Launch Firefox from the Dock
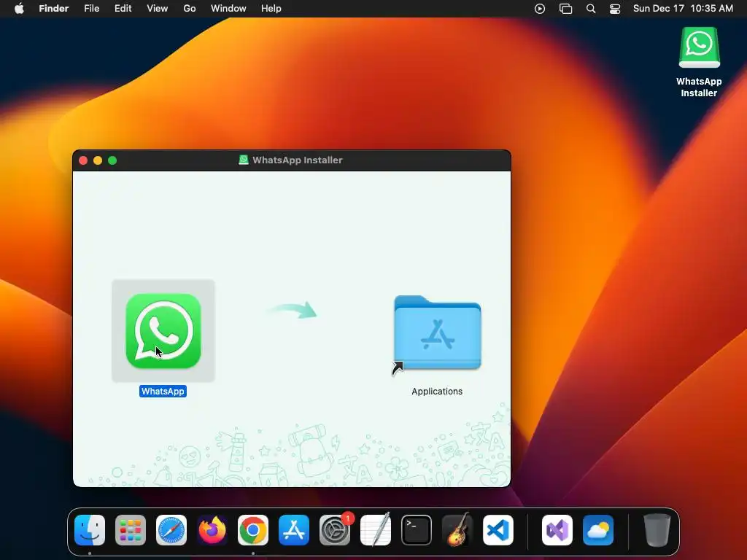The width and height of the screenshot is (747, 560). coord(212,530)
